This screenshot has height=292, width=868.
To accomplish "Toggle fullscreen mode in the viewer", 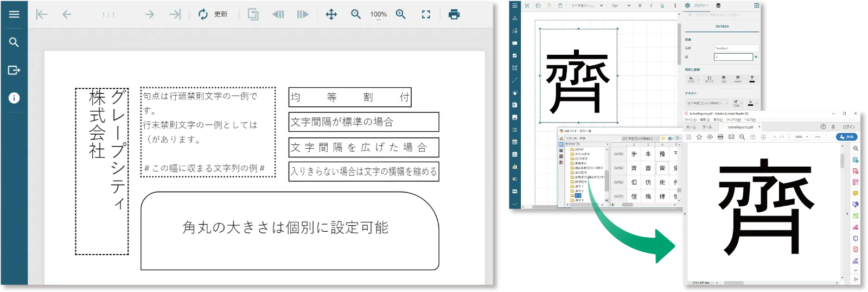I will point(426,14).
